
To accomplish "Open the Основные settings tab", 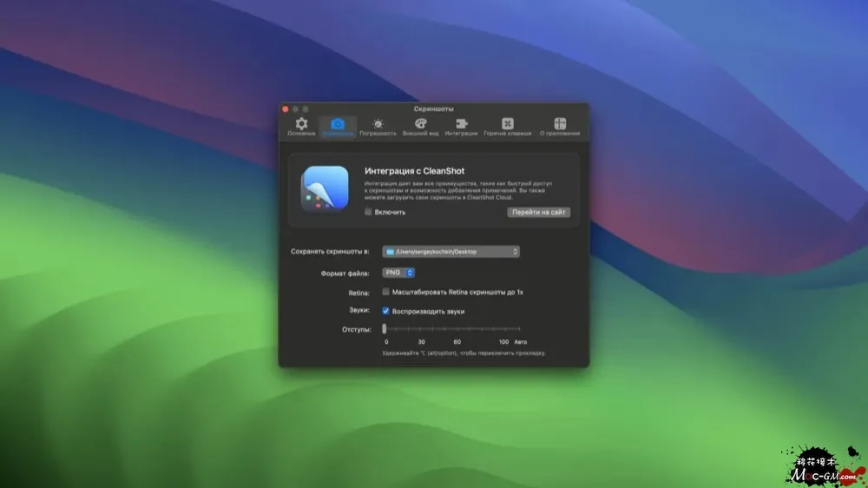I will click(x=301, y=127).
